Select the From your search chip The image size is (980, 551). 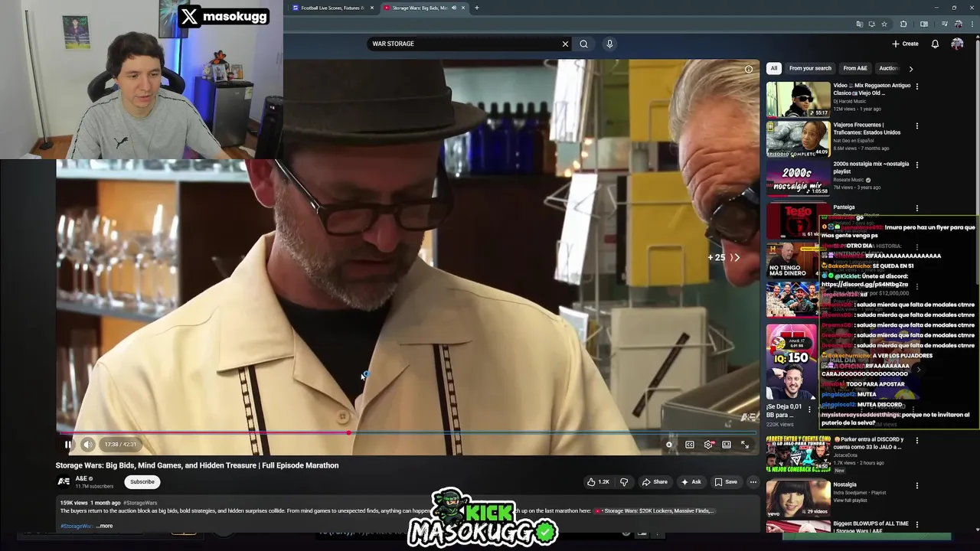tap(810, 68)
